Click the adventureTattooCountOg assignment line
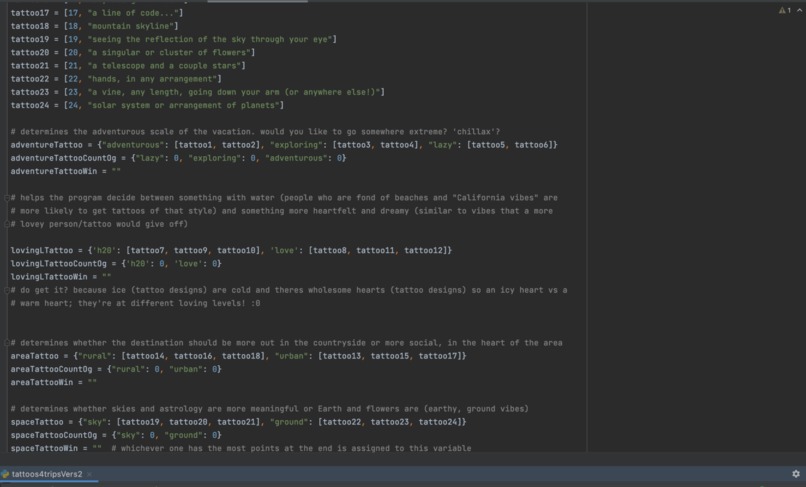 (x=178, y=158)
